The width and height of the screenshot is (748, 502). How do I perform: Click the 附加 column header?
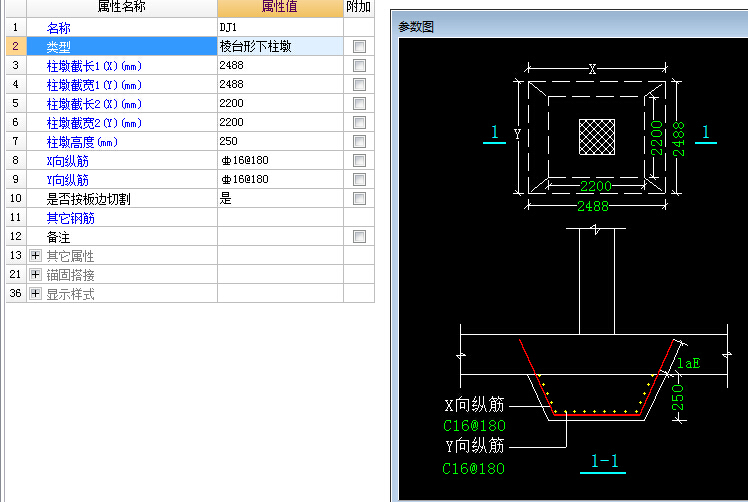tap(359, 8)
